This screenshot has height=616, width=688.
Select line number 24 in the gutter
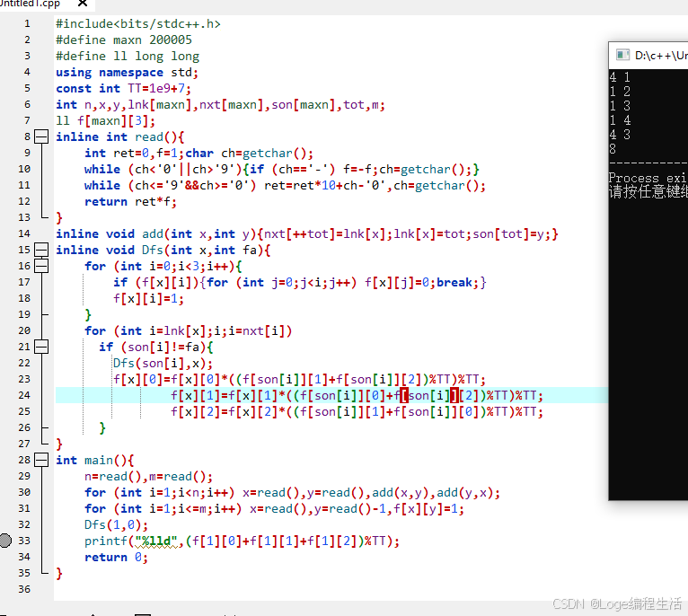pos(24,396)
